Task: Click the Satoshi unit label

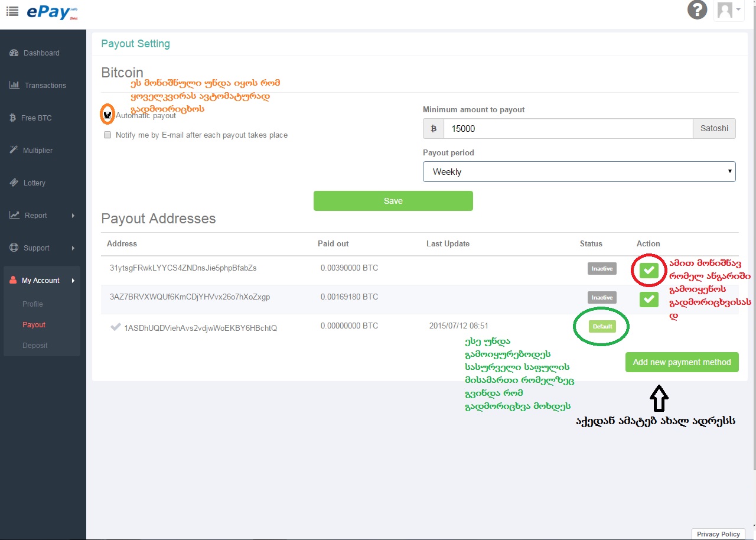Action: 714,128
